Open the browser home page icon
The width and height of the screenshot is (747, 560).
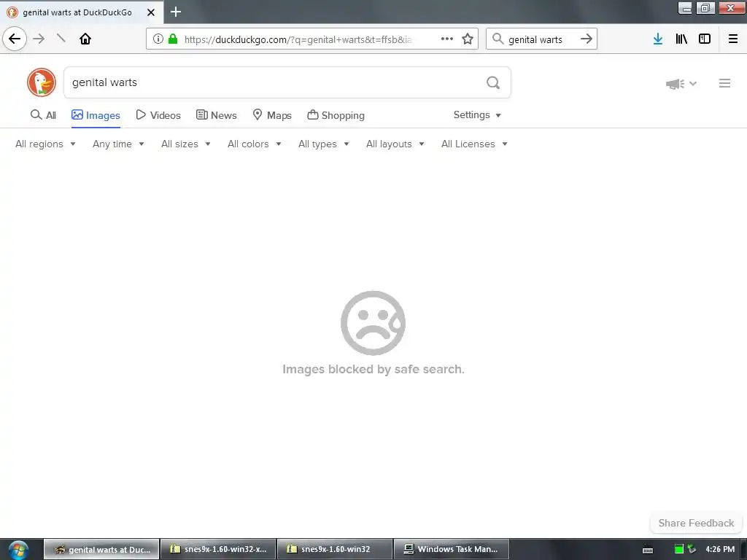point(85,39)
